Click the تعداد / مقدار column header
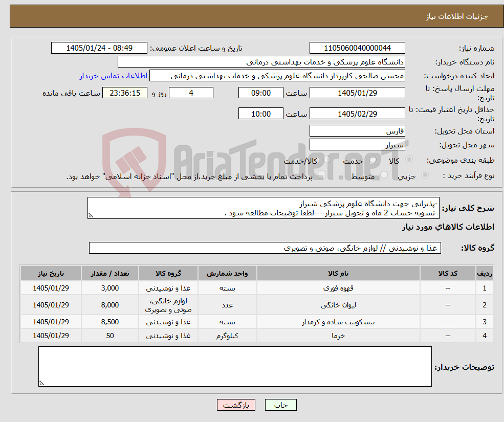The height and width of the screenshot is (422, 504). coord(110,273)
